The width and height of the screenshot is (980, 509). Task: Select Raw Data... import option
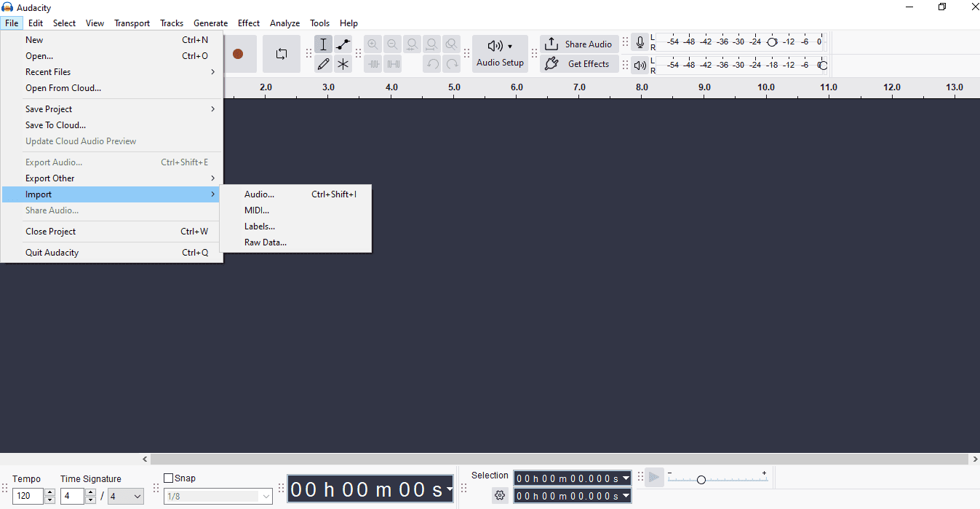[266, 242]
